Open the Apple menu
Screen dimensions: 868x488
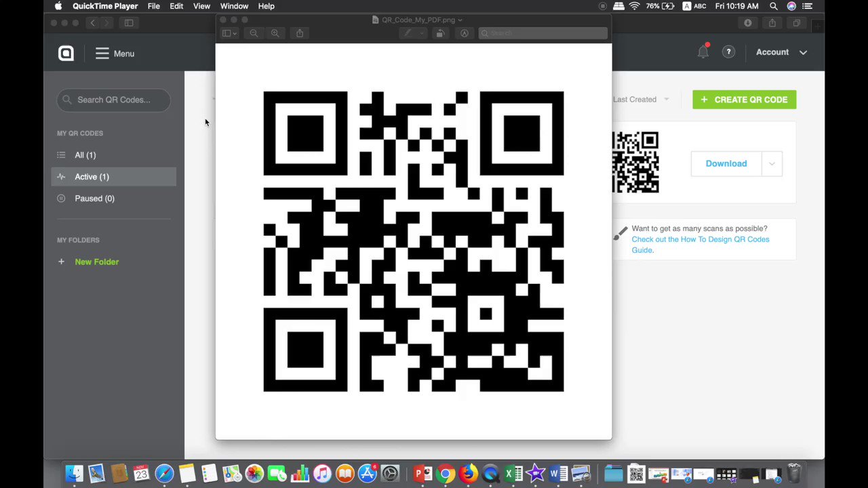coord(58,6)
